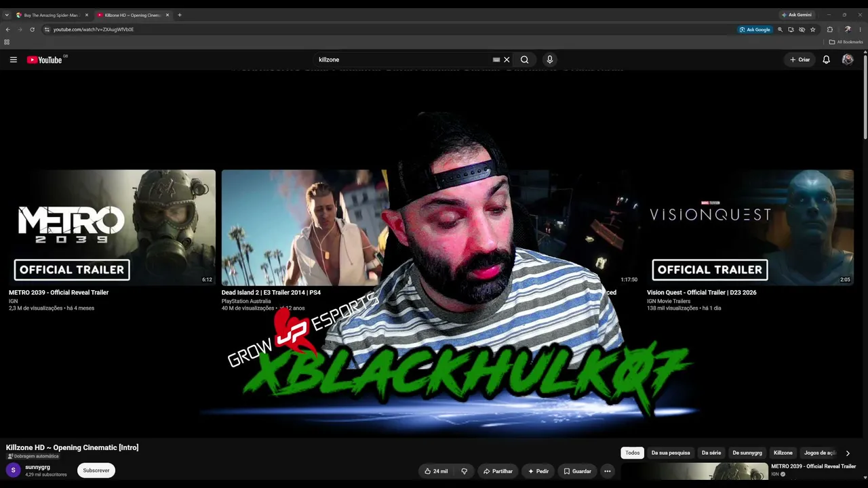The image size is (868, 488).
Task: Share the video with Partilhar
Action: tap(498, 471)
